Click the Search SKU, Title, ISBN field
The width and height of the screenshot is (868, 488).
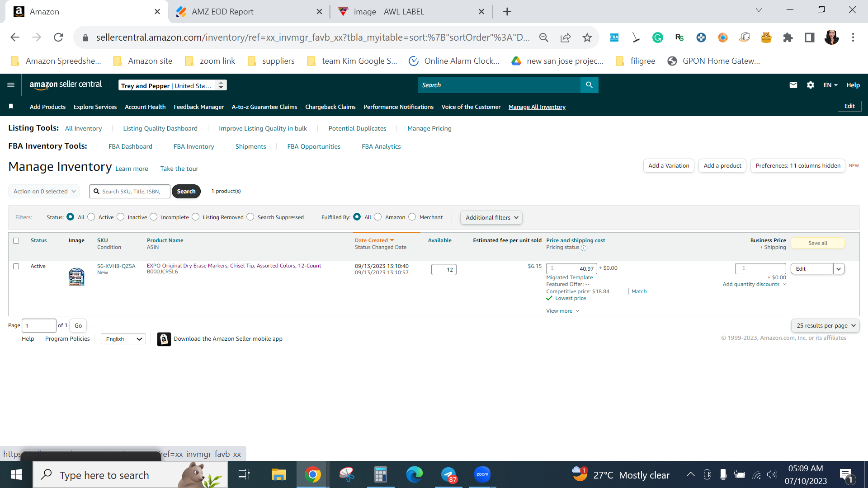pos(130,191)
